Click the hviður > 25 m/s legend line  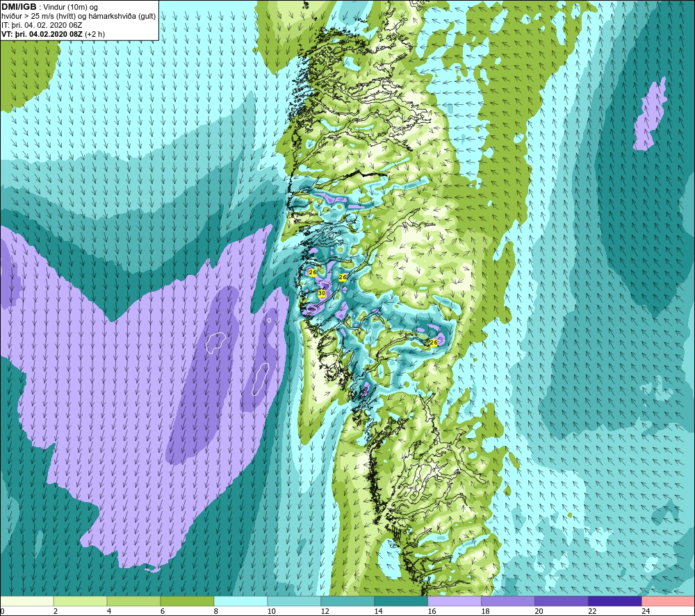79,17
